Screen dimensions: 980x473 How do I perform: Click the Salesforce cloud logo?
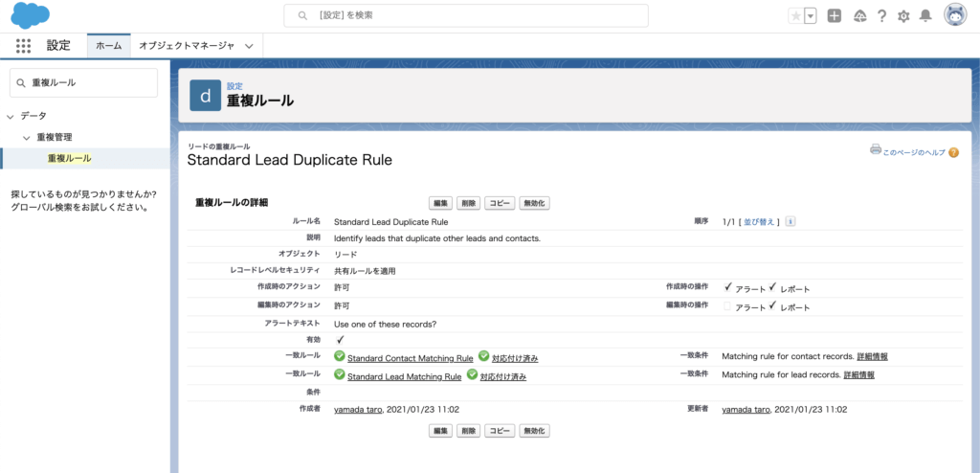(x=31, y=15)
